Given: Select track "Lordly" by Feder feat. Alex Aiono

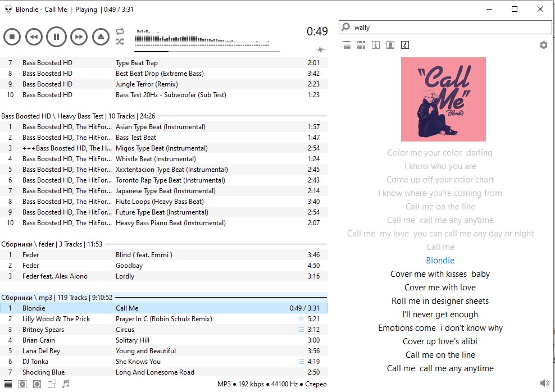Looking at the screenshot, I should click(164, 276).
